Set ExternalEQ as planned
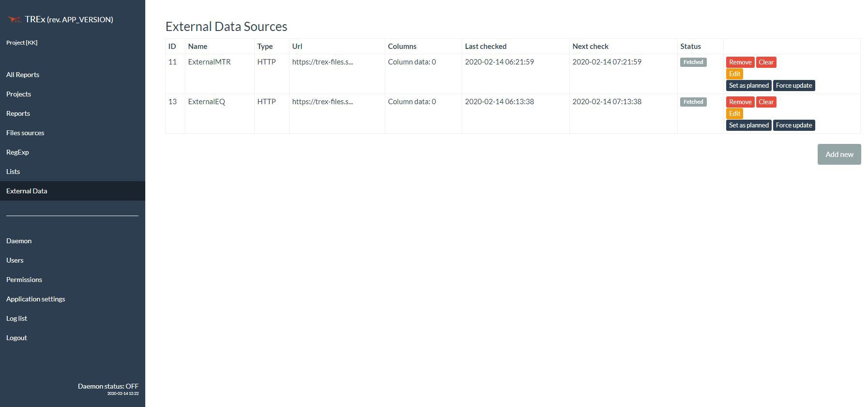Screen dimensions: 868x407 (x=748, y=125)
